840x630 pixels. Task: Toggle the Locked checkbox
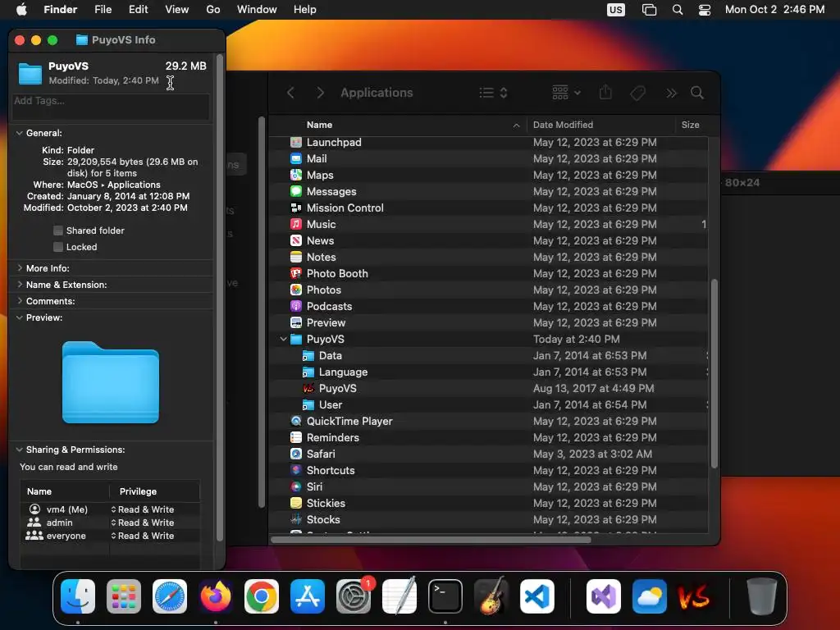(58, 247)
